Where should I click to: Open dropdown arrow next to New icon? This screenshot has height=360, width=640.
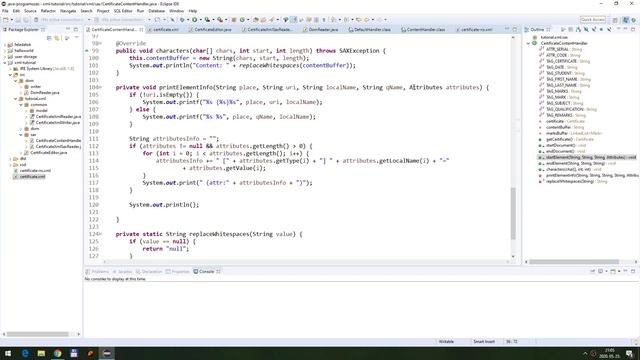(x=11, y=20)
